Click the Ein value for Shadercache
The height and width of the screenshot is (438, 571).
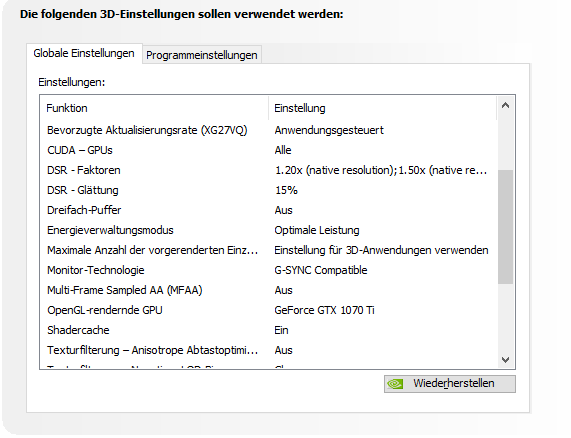coord(281,330)
